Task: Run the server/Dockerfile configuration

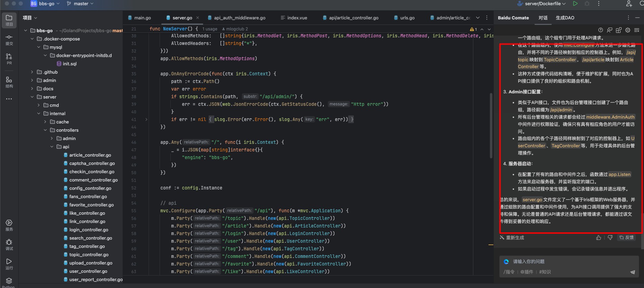Action: pyautogui.click(x=575, y=3)
